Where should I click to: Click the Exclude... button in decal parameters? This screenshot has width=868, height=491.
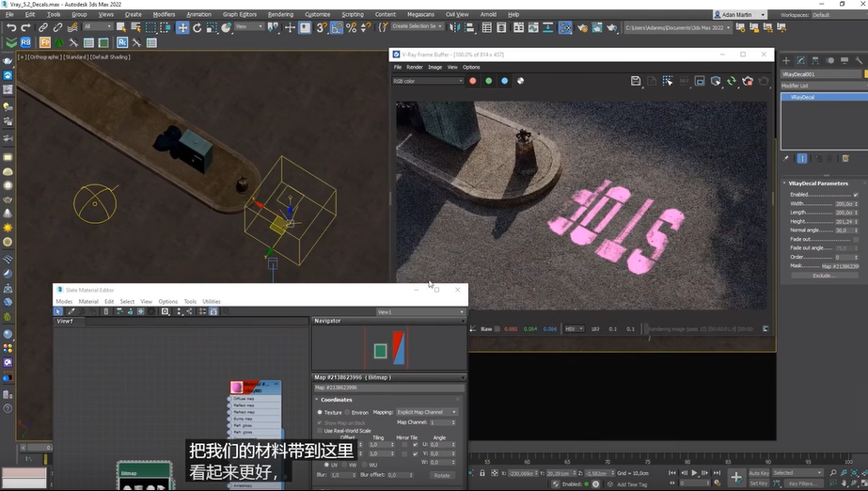824,275
